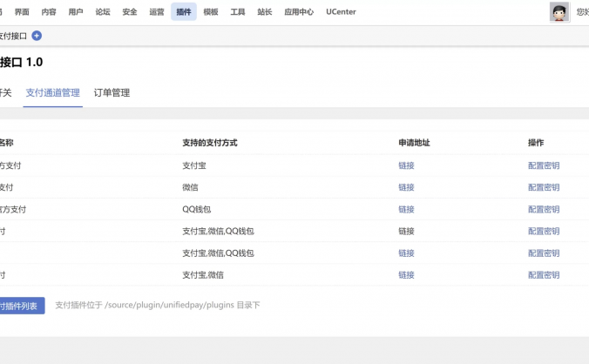Open 链接 for the 微信 row
Viewport: 589px width, 364px height.
pos(406,187)
